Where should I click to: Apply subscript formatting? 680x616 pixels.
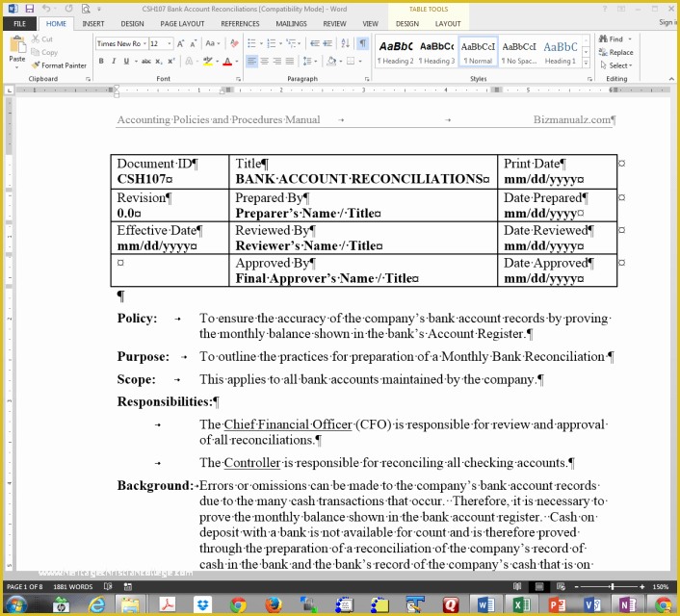(159, 62)
